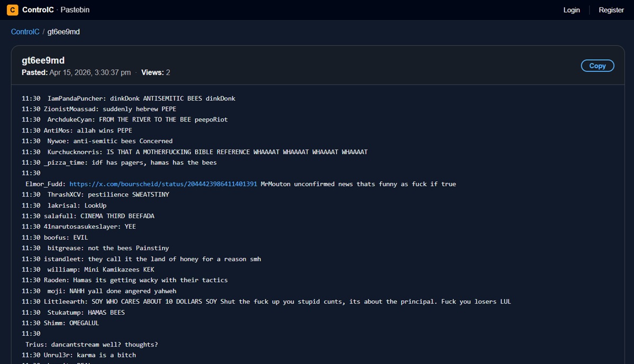Viewport: 634px width, 364px height.
Task: Click the Trius dancantstream line
Action: click(91, 344)
